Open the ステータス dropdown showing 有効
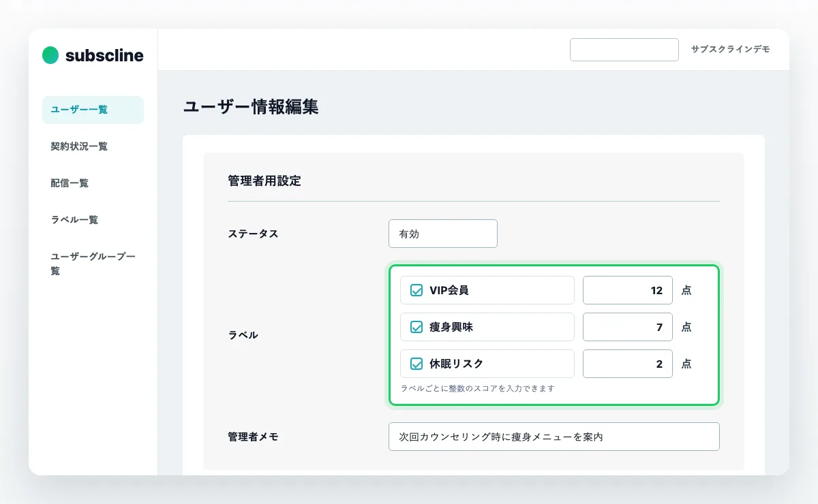The height and width of the screenshot is (504, 818). pos(443,234)
